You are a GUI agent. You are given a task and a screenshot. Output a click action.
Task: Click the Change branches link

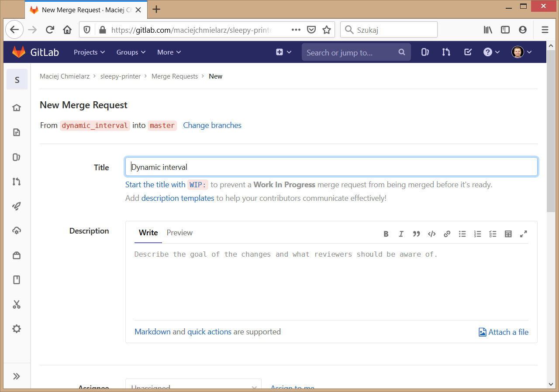[x=212, y=125]
